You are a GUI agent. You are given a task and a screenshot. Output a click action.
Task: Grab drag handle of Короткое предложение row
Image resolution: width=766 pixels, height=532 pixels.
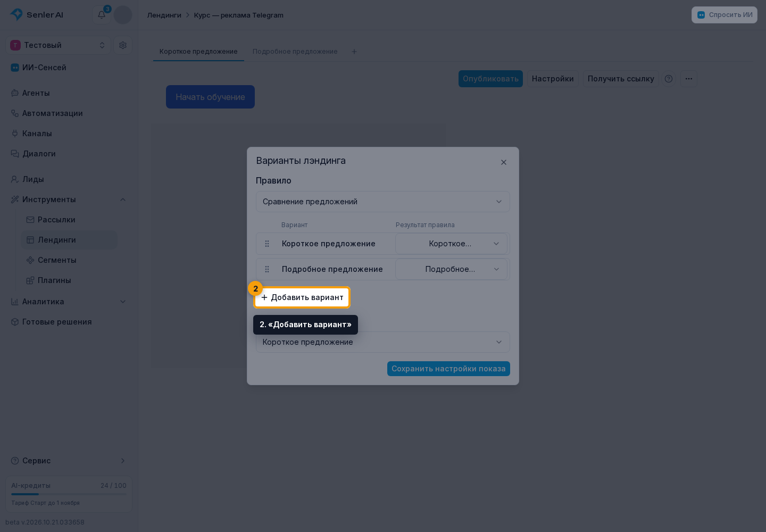(x=267, y=244)
